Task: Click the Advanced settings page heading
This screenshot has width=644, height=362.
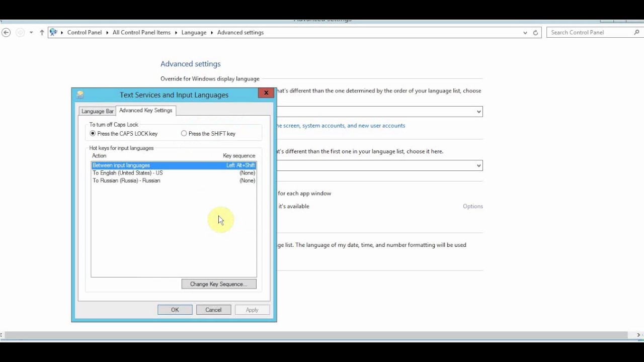Action: (x=191, y=64)
